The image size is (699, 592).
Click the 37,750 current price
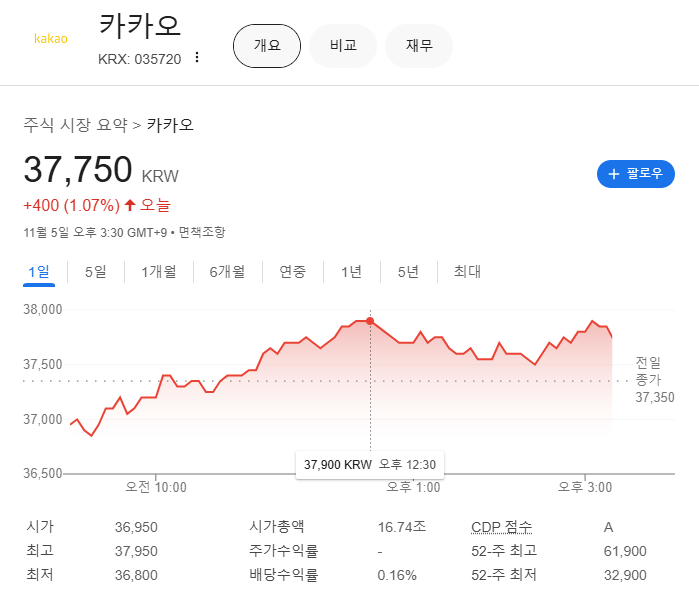pyautogui.click(x=78, y=170)
